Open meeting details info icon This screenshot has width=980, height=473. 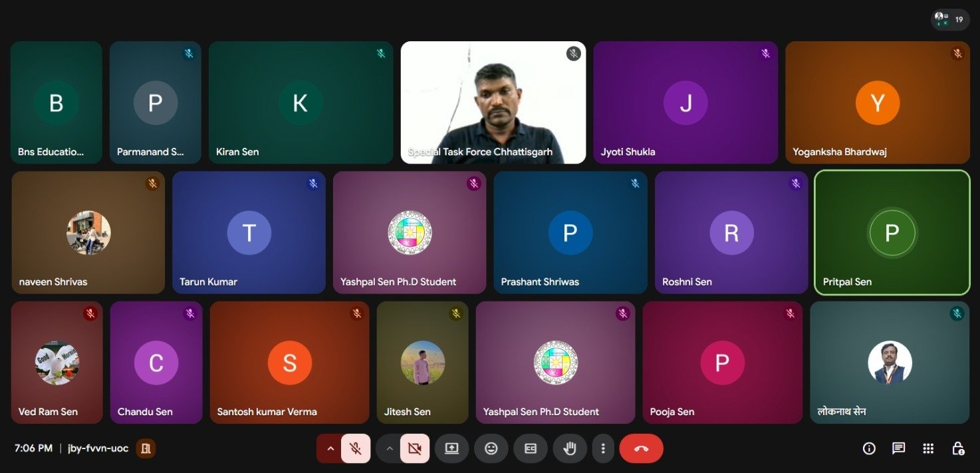(869, 448)
